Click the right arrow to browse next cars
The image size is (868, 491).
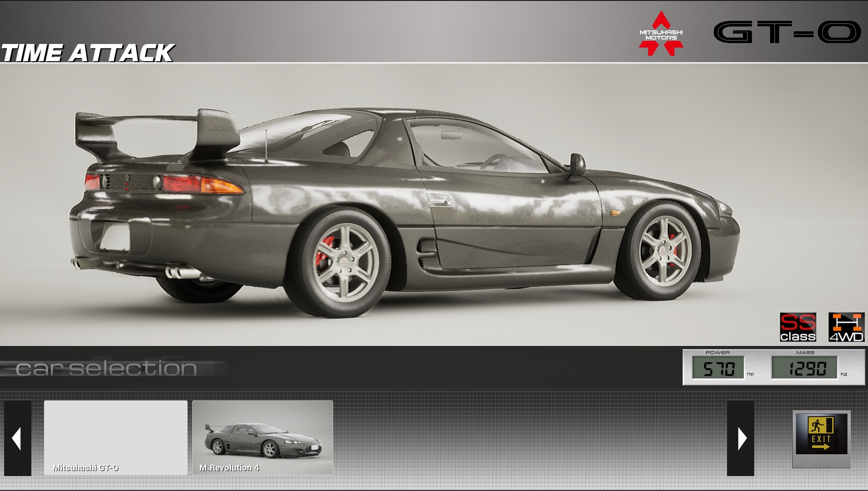click(741, 438)
